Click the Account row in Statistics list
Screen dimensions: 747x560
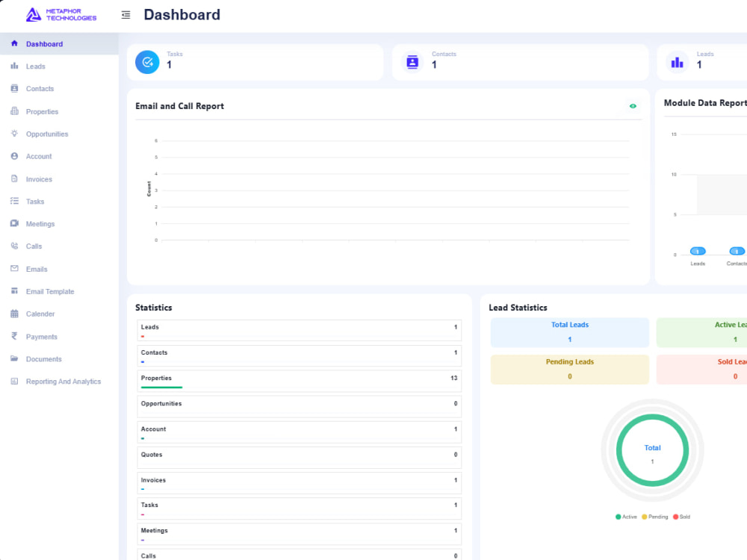[300, 432]
